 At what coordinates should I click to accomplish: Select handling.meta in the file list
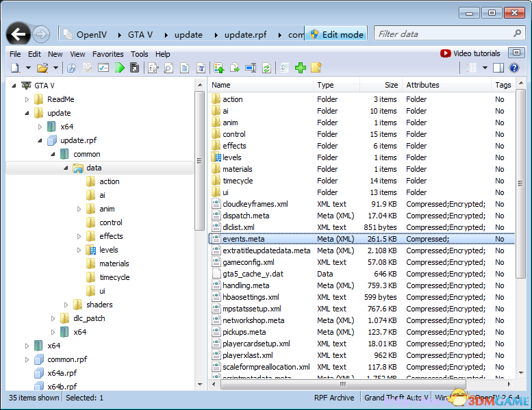click(x=362, y=285)
